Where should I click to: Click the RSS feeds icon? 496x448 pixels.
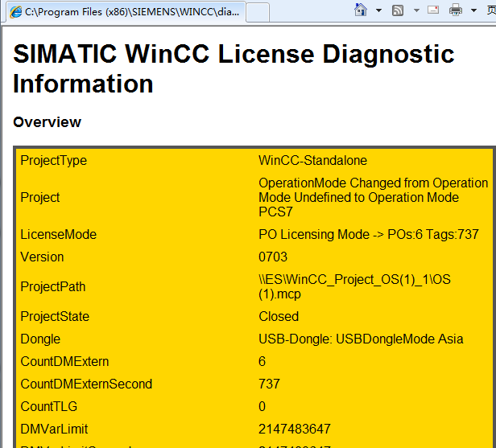[398, 10]
